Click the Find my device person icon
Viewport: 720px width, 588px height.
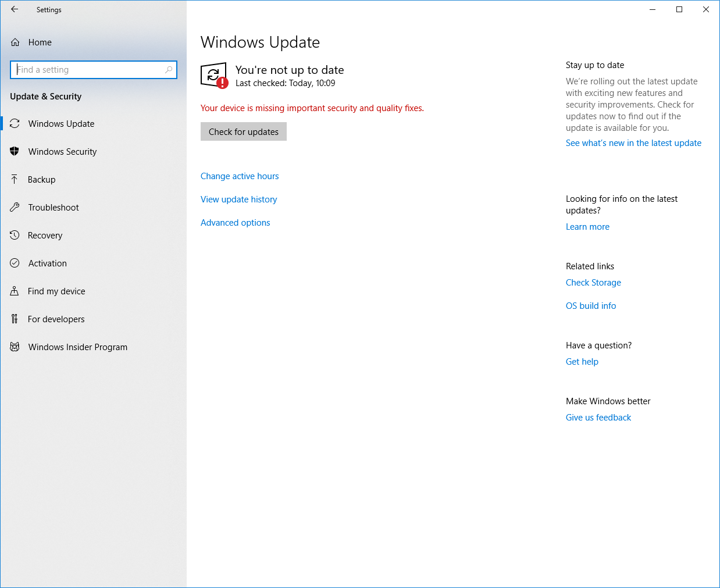coord(15,291)
